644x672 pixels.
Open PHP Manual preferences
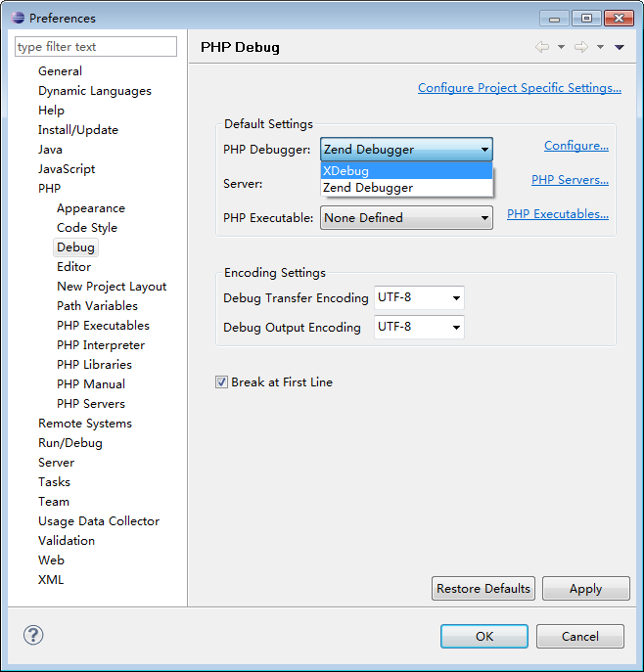pyautogui.click(x=91, y=384)
